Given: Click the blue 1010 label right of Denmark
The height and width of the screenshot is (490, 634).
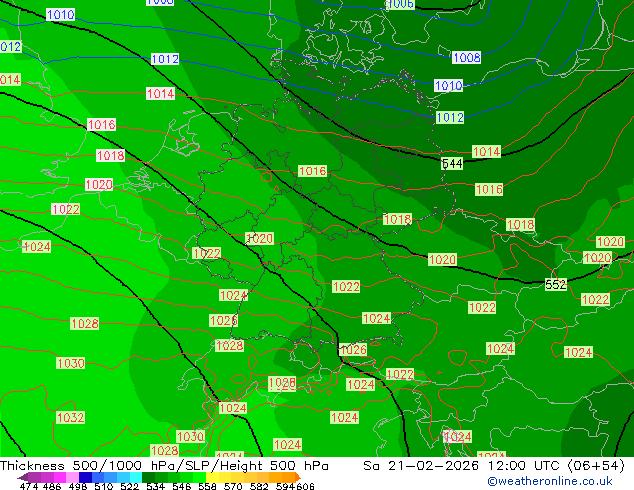Looking at the screenshot, I should 448,85.
